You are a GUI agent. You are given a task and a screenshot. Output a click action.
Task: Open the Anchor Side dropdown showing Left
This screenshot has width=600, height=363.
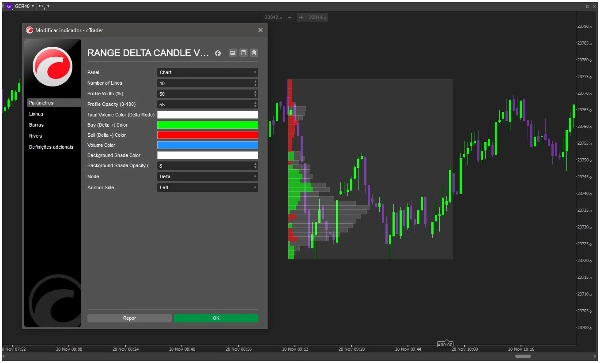coord(207,187)
